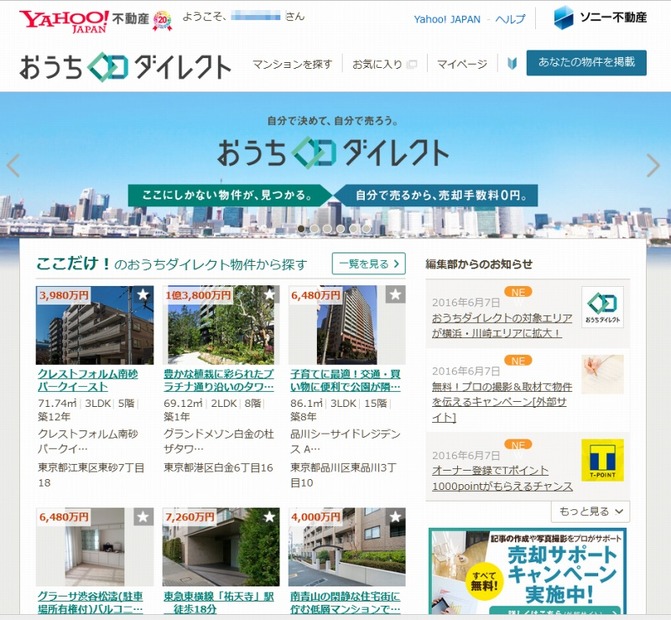
Task: Open 無料！プロの撮影＆取材 campaign news
Action: tap(502, 402)
